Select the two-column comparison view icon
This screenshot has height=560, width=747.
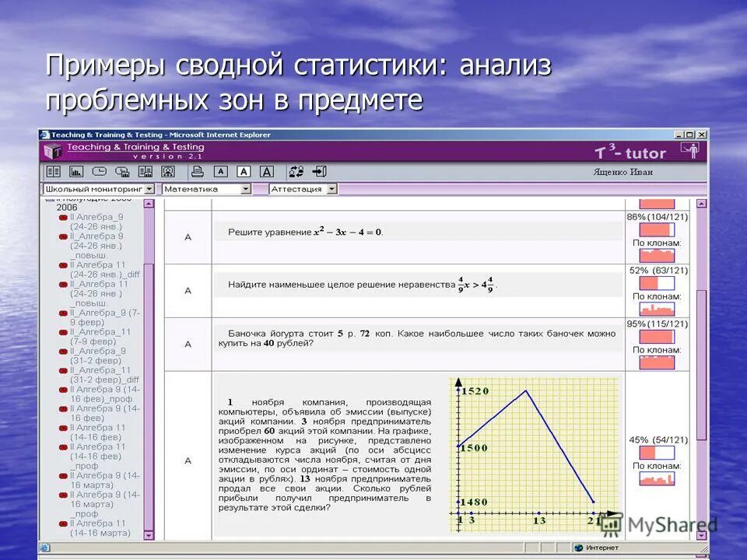click(53, 170)
